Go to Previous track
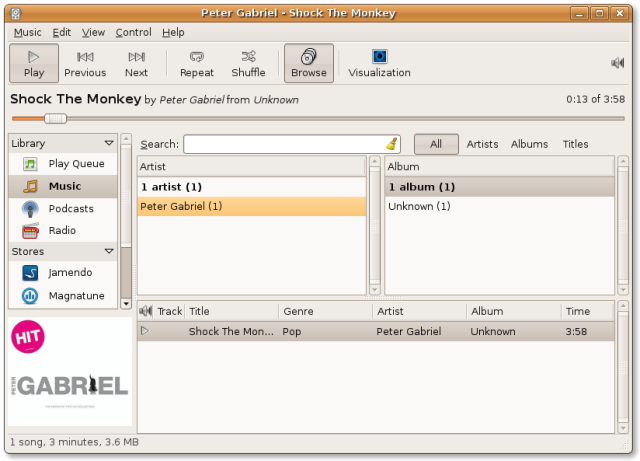Viewport: 640px width, 461px height. point(85,63)
